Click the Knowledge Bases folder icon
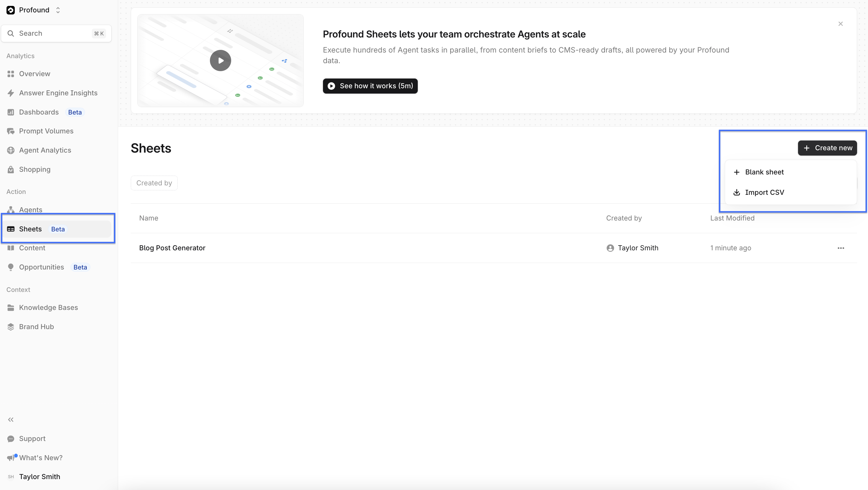This screenshot has height=490, width=868. [11, 308]
